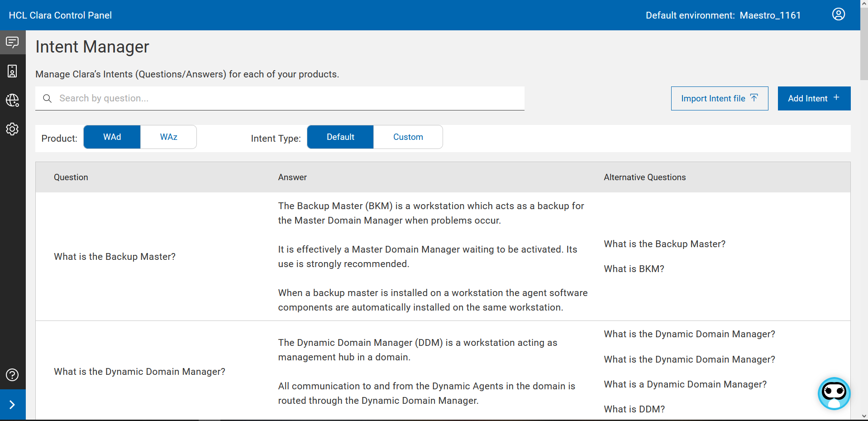Viewport: 868px width, 421px height.
Task: Open the contacts book sidebar icon
Action: point(12,71)
